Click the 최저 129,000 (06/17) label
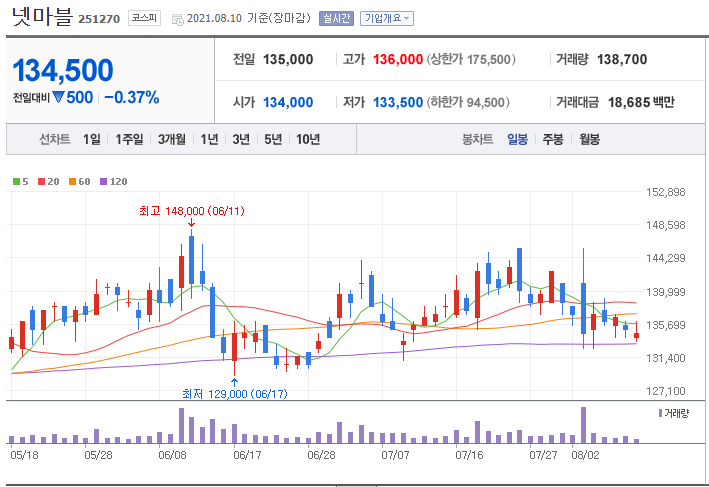This screenshot has height=487, width=709. (235, 394)
